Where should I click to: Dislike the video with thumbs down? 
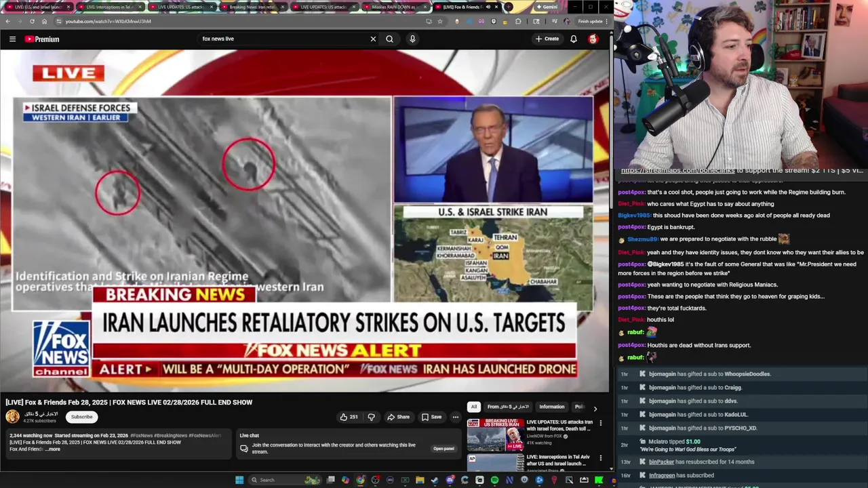coord(371,417)
